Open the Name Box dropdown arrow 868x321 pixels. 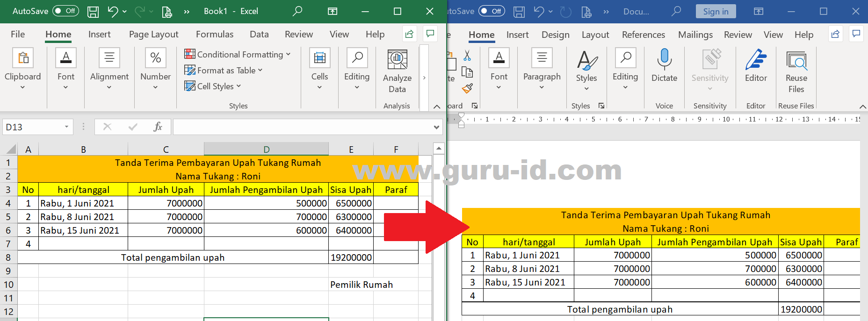tap(66, 127)
